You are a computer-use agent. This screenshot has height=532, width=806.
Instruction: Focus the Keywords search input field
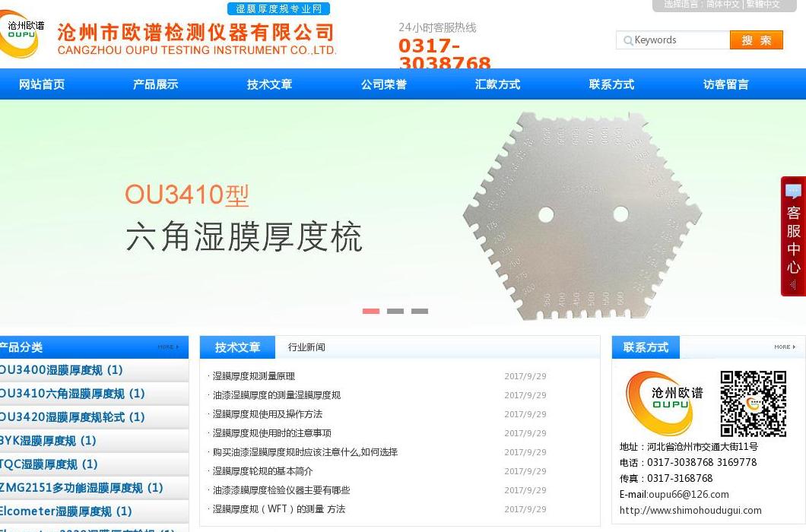point(673,40)
